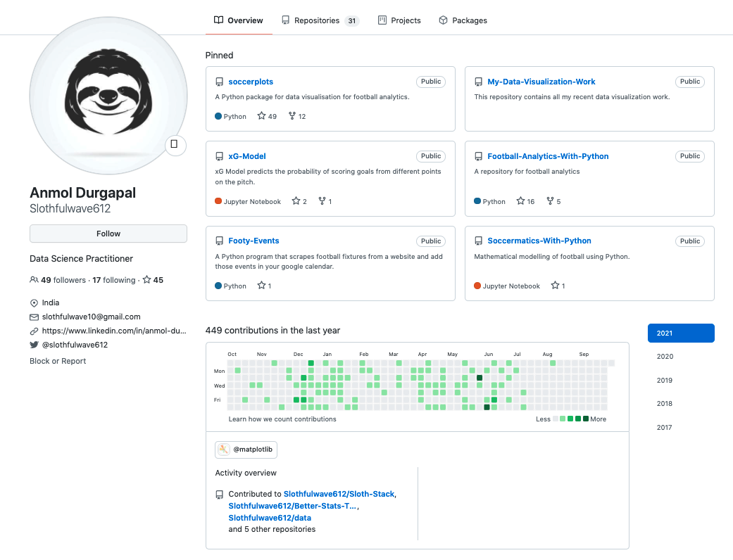The image size is (733, 560).
Task: Click the star icon on soccerplots repository
Action: click(261, 116)
